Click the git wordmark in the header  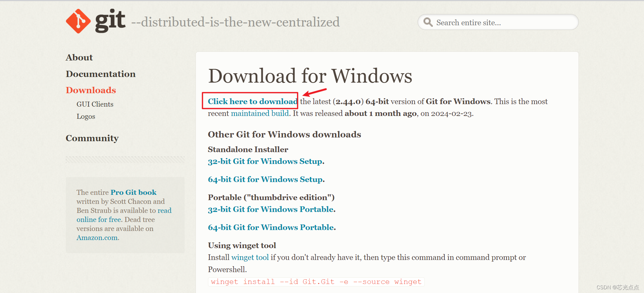click(x=110, y=21)
